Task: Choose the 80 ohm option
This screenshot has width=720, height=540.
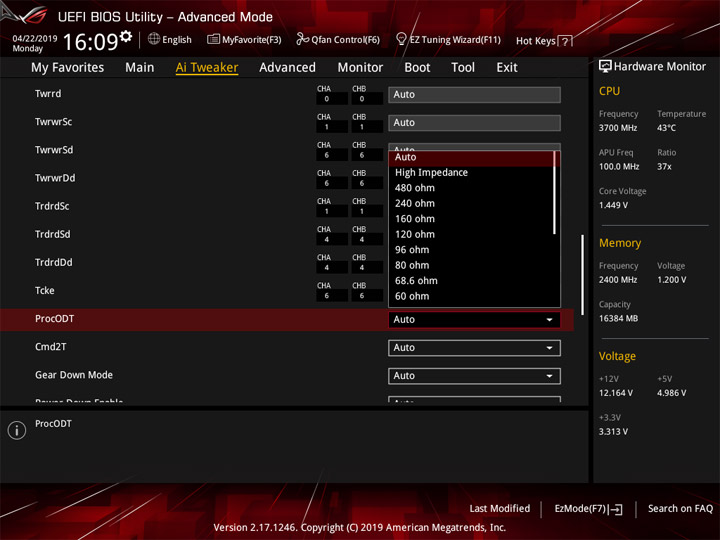Action: click(x=472, y=265)
